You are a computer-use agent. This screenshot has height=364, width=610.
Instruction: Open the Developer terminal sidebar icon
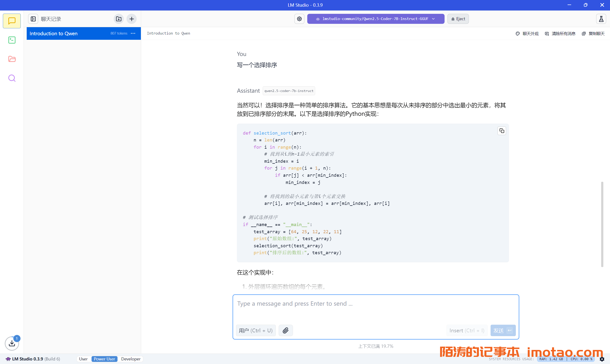click(12, 40)
